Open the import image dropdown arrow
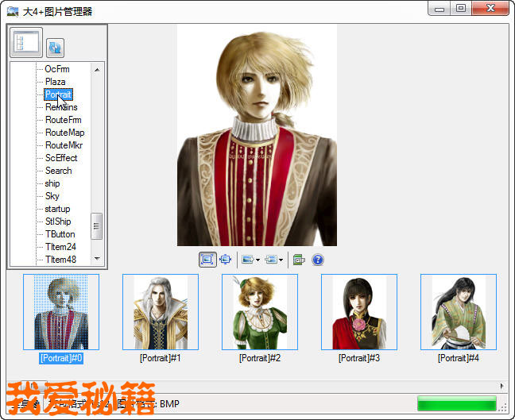 pos(281,260)
